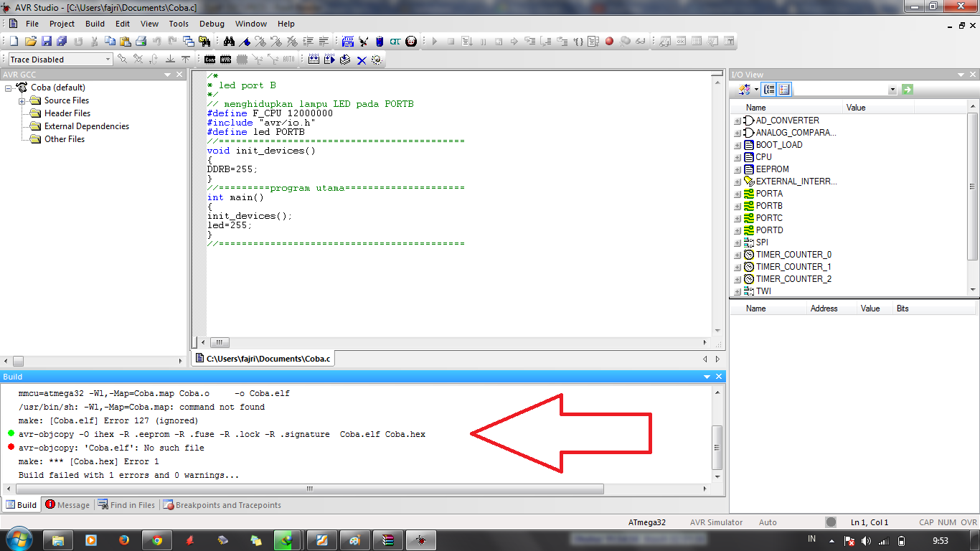Viewport: 980px width, 551px height.
Task: Switch to the Message tab
Action: (67, 505)
